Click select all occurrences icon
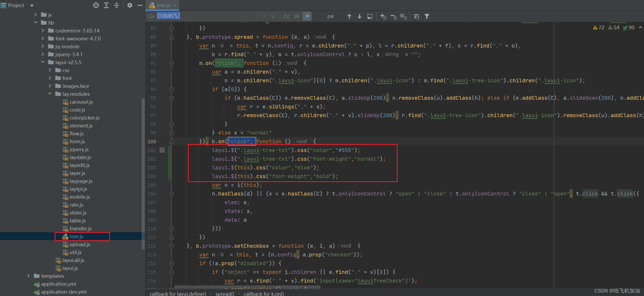 pyautogui.click(x=404, y=16)
